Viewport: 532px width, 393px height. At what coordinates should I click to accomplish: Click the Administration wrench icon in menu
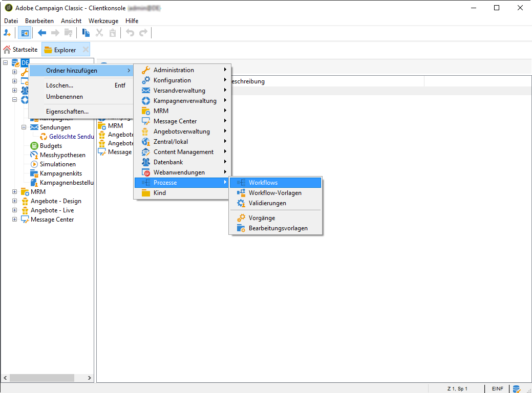coord(145,70)
